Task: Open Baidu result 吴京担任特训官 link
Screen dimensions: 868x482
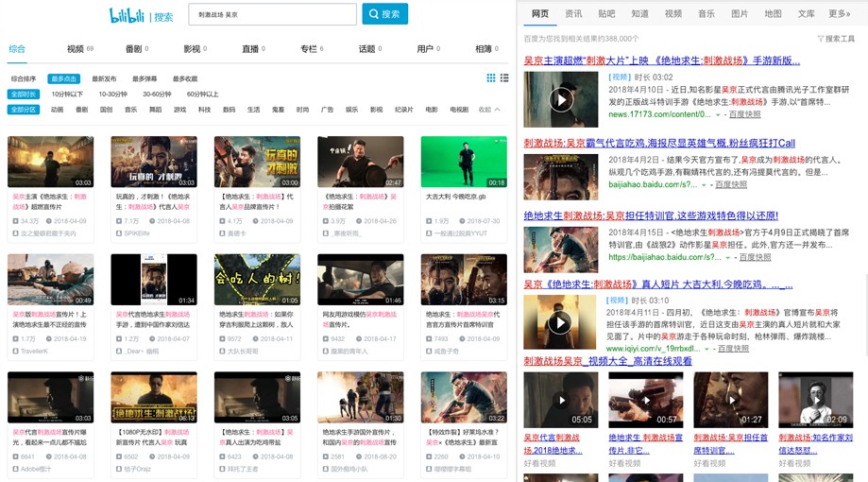Action: tap(651, 216)
